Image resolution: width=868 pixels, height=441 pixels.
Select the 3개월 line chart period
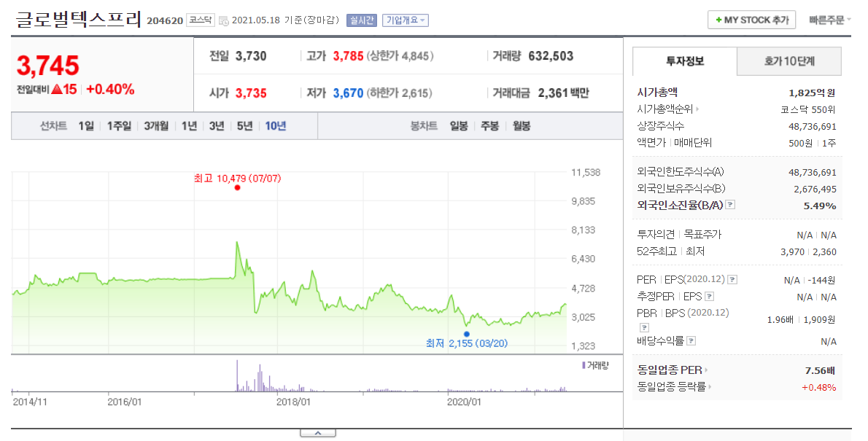[156, 126]
